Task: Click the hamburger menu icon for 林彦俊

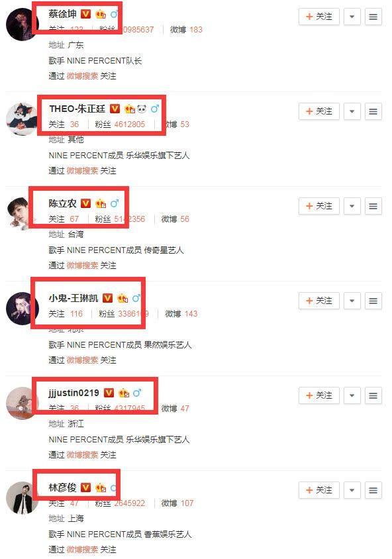Action: pos(373,490)
